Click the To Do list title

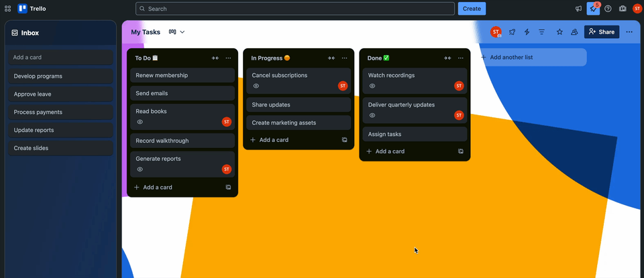tap(147, 58)
